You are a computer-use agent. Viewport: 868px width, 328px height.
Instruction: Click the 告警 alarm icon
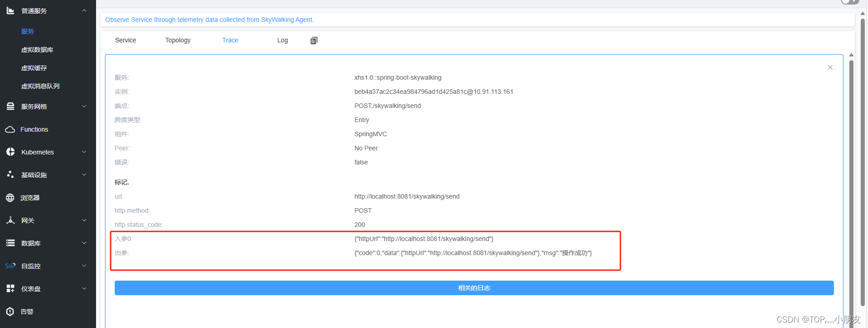(x=10, y=312)
